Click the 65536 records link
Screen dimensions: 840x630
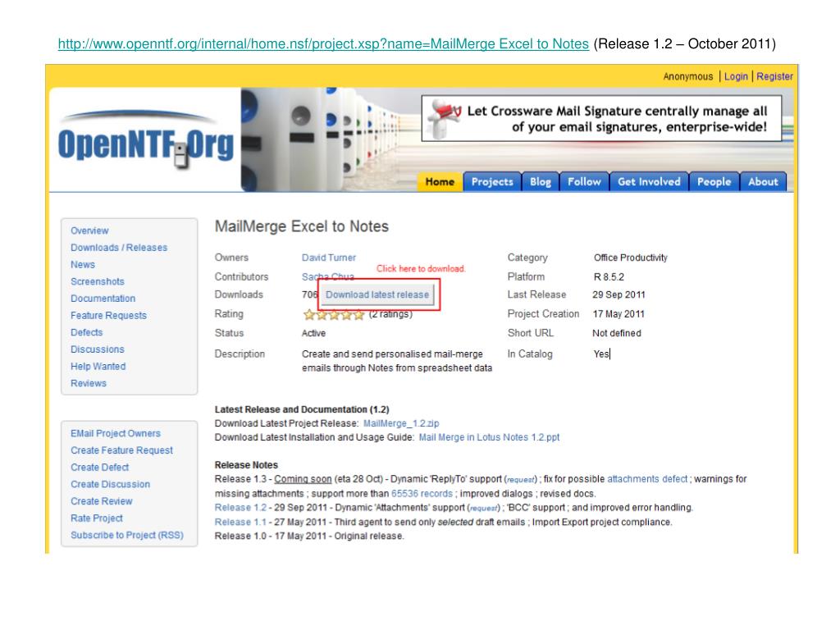(422, 493)
